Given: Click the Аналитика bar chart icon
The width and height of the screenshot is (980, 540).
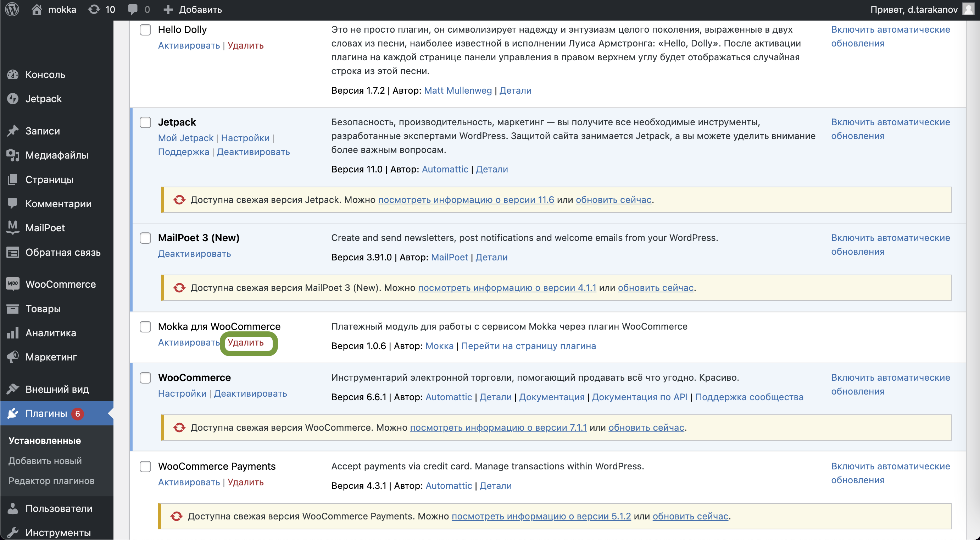Looking at the screenshot, I should click(x=12, y=333).
